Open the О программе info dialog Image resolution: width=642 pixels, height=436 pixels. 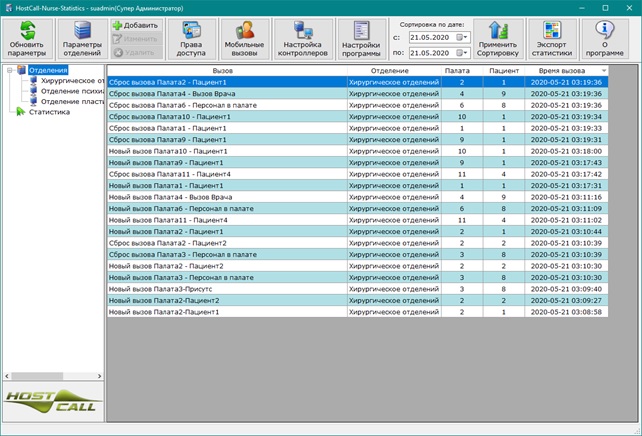(x=605, y=40)
